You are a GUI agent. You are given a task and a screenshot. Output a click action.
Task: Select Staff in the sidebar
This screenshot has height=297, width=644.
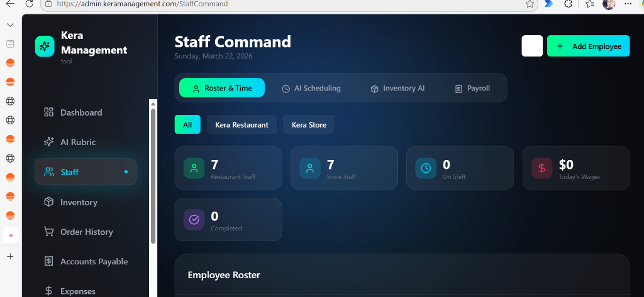[86, 171]
